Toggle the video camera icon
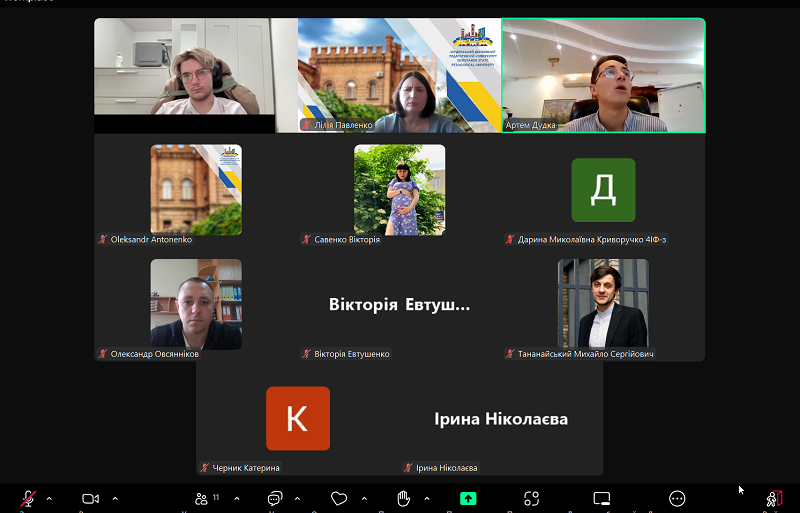The height and width of the screenshot is (513, 800). 90,498
